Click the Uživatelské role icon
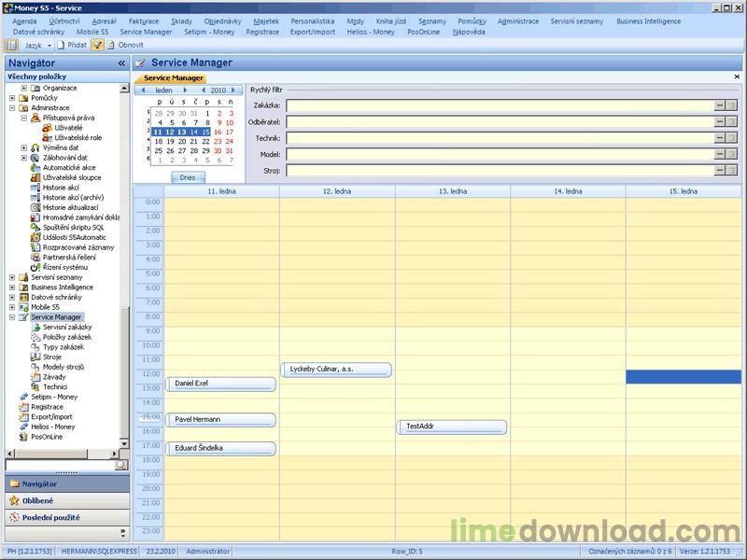This screenshot has width=747, height=560. coord(47,138)
